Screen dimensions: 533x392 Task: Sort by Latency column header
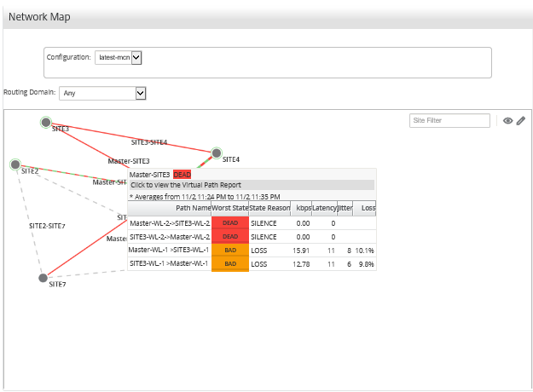[325, 208]
